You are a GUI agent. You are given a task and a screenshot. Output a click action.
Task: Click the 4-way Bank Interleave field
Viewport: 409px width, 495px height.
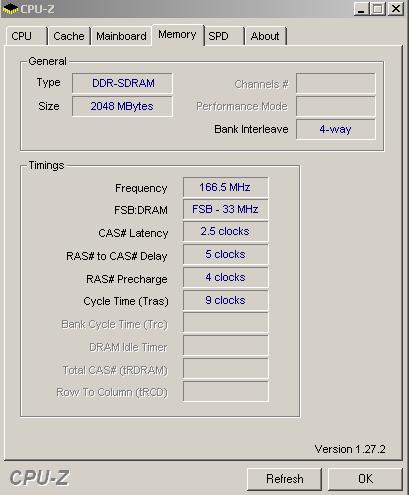[x=336, y=129]
